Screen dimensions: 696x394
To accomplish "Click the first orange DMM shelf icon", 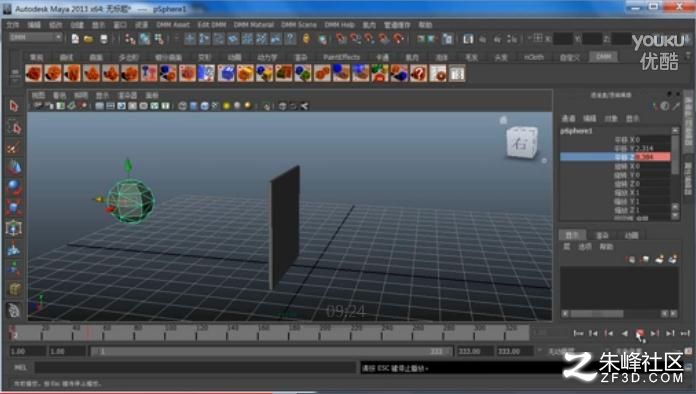I will [34, 74].
